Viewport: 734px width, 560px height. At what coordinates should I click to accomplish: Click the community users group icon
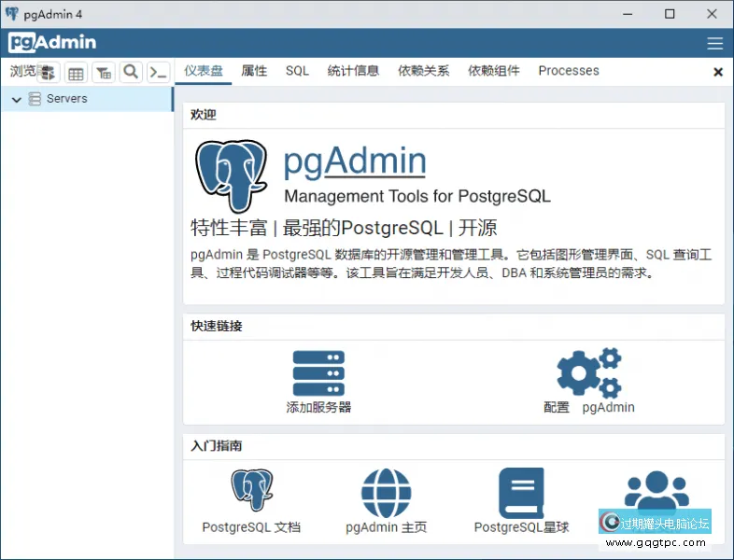tap(656, 490)
